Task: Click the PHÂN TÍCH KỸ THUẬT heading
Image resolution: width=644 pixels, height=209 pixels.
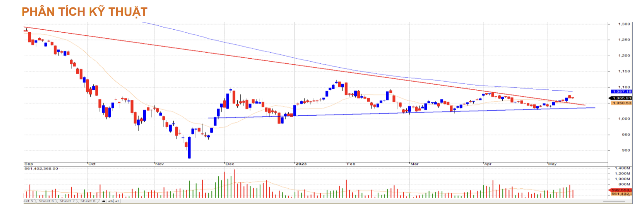Action: point(85,12)
